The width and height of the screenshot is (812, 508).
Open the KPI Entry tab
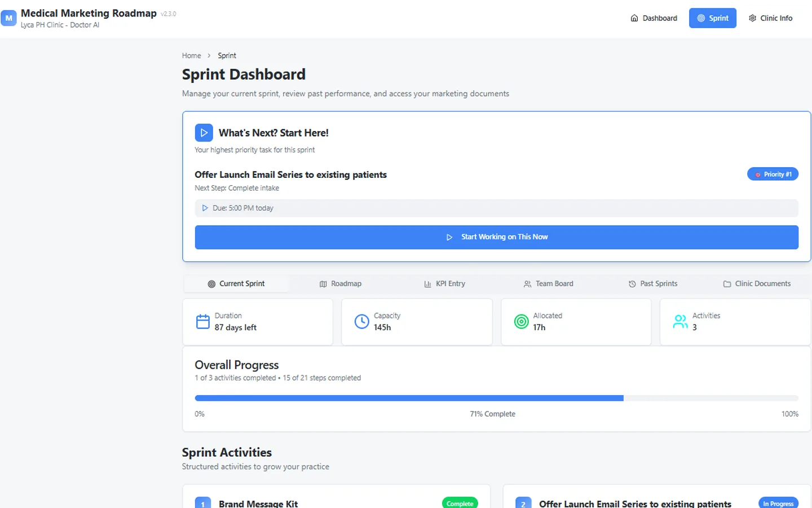pos(444,284)
